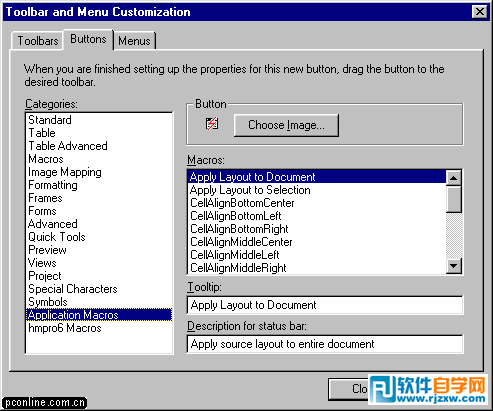The height and width of the screenshot is (411, 493).
Task: Select CellAlignBottomCenter in the Macros list
Action: pyautogui.click(x=242, y=203)
